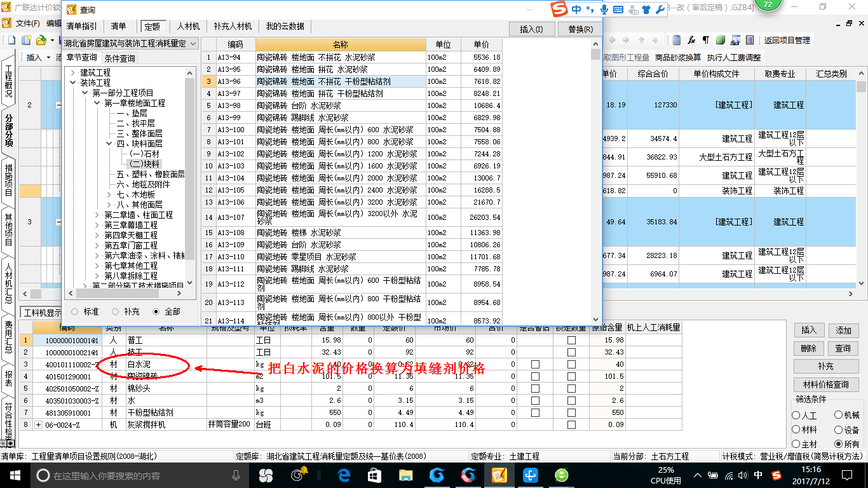Collapse 第一章楼地面工程 node

point(98,103)
